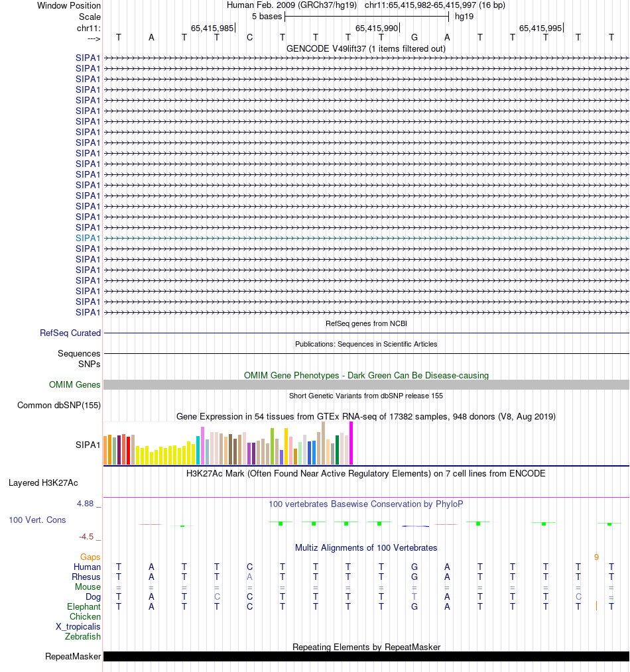Click the Window Position label
Screen dimensions: 630x672
pos(68,5)
